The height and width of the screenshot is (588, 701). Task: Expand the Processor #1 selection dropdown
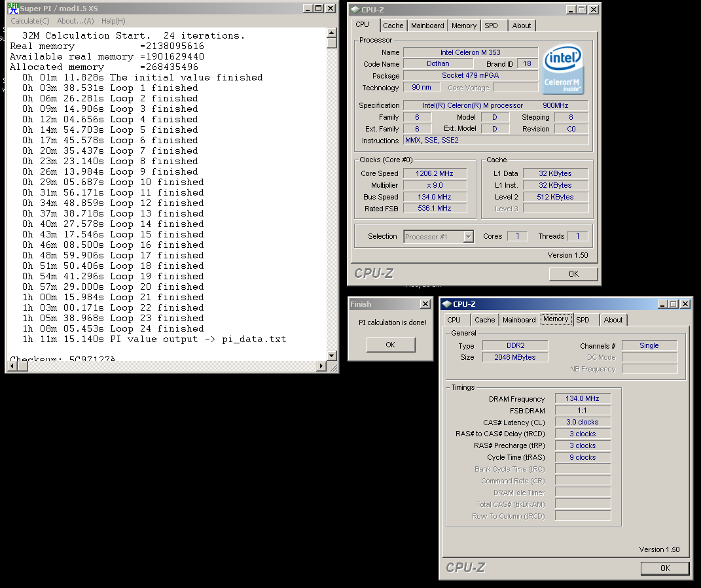tap(468, 236)
